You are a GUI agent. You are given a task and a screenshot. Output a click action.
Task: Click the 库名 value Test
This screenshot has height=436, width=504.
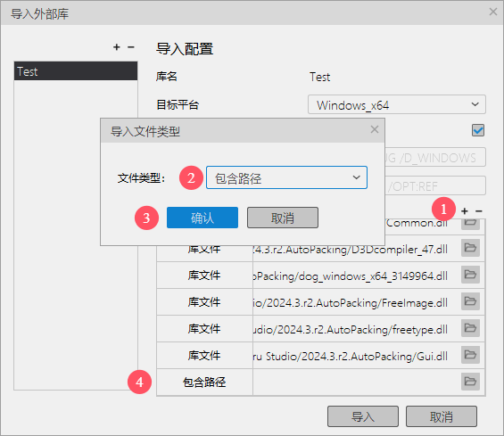click(x=319, y=77)
